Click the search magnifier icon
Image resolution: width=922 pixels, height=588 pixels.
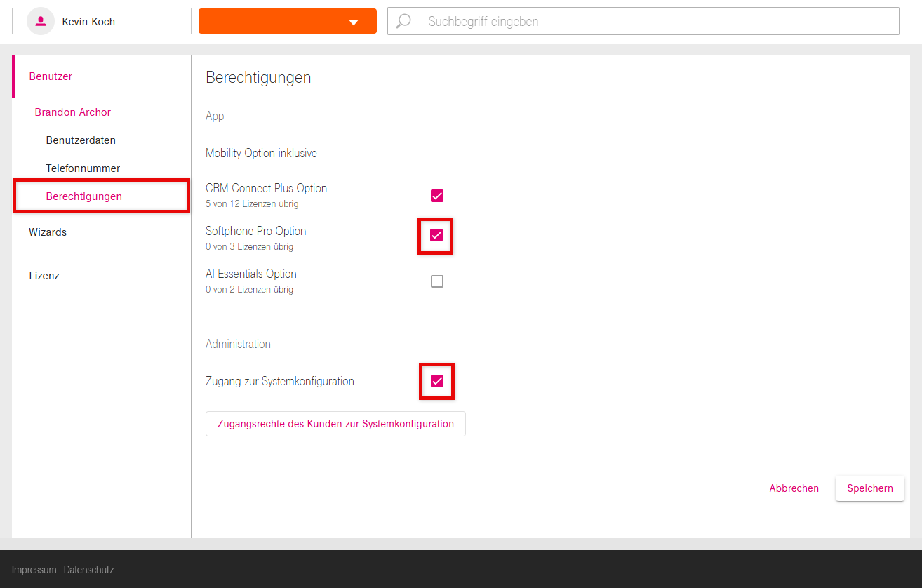(x=403, y=21)
